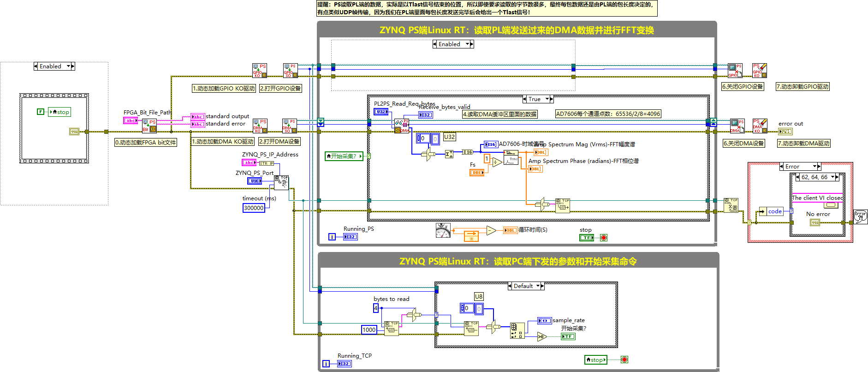Screen dimensions: 868x372
Task: Select the GPIO KO driver load subVI icon
Action: pos(260,71)
